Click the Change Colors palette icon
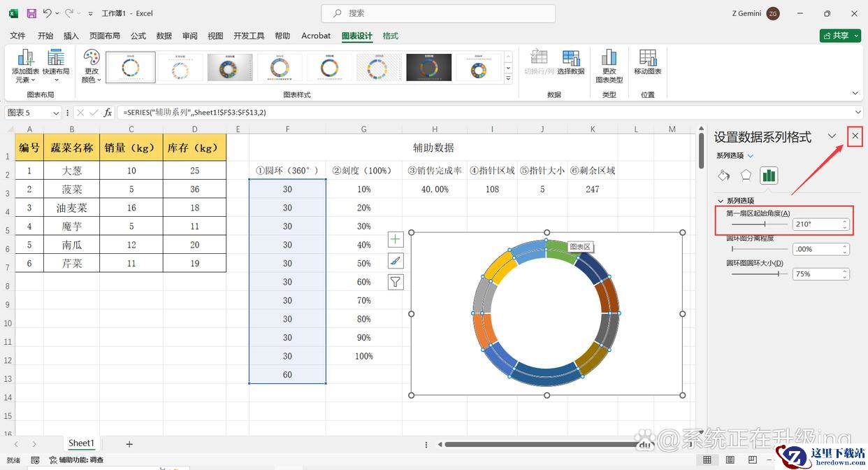 (92, 59)
